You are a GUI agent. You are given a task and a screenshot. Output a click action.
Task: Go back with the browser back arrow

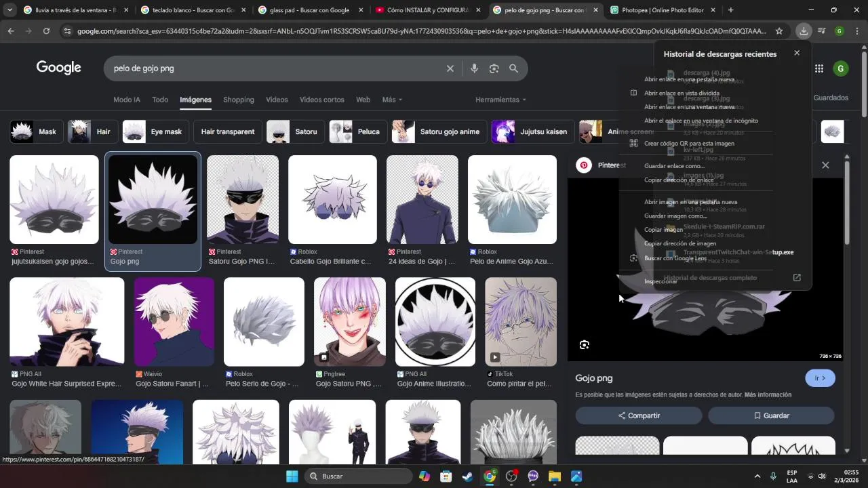[x=11, y=31]
